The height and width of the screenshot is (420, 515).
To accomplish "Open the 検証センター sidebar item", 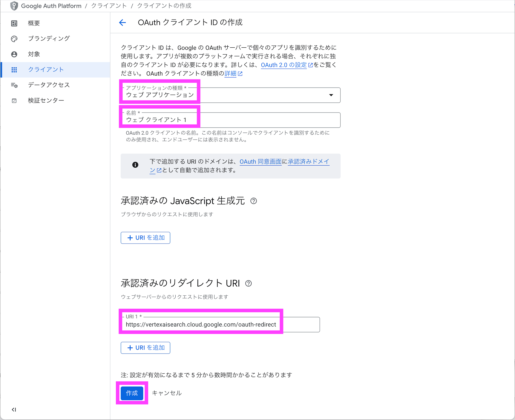I will 55,101.
